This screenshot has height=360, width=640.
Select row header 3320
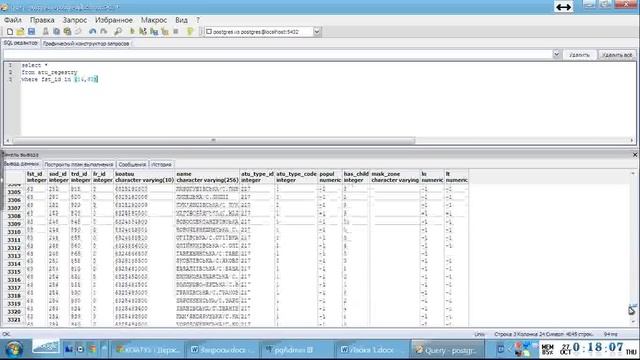[x=14, y=312]
